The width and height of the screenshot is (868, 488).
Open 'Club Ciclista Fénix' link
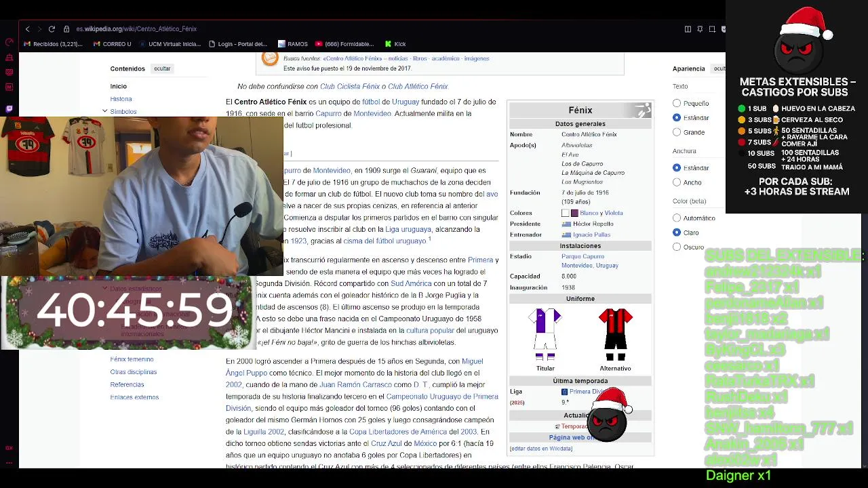click(x=350, y=87)
